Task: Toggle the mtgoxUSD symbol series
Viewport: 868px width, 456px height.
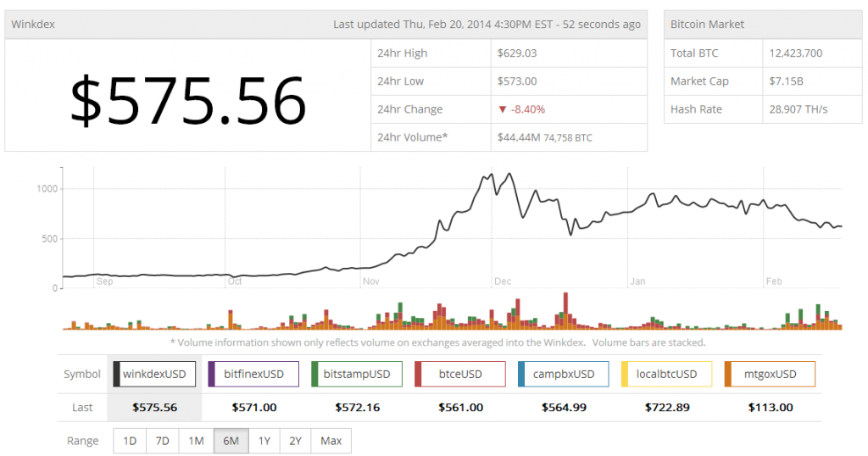Action: (x=770, y=374)
